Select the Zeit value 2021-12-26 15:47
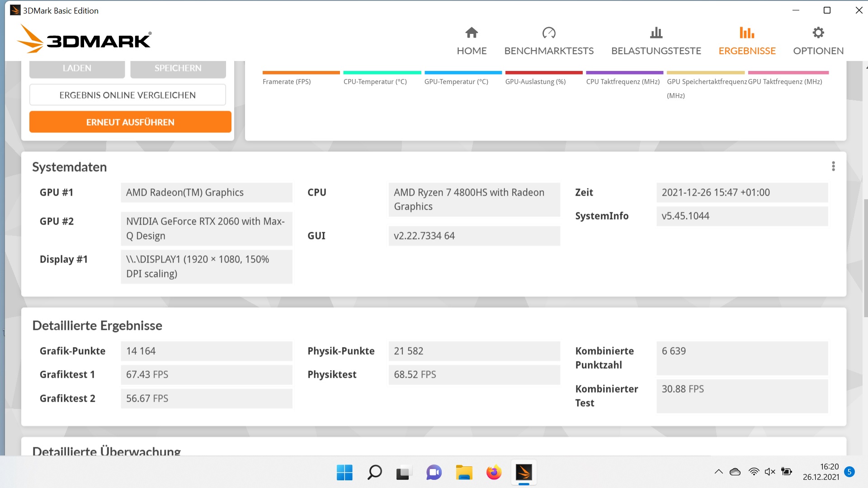The width and height of the screenshot is (868, 488). pos(742,192)
